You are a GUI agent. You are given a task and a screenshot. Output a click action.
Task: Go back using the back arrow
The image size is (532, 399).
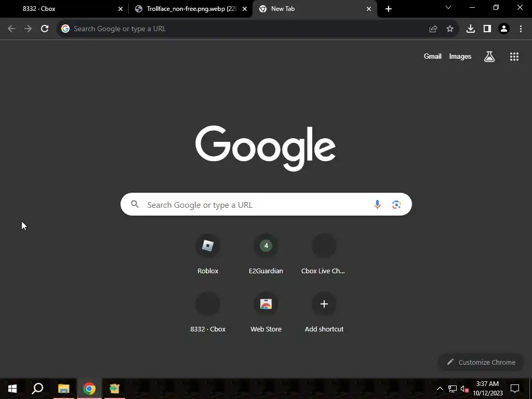(x=11, y=29)
